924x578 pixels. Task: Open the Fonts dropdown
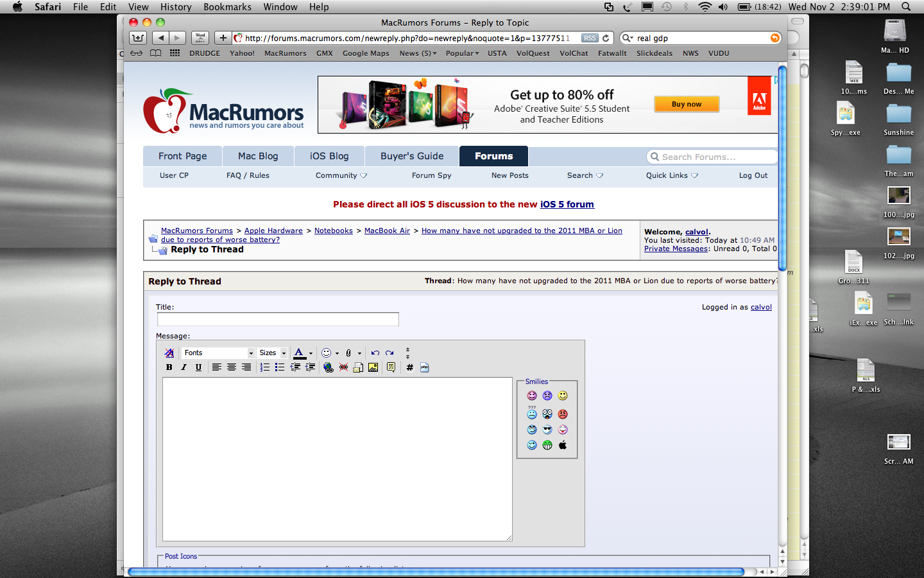coord(219,353)
